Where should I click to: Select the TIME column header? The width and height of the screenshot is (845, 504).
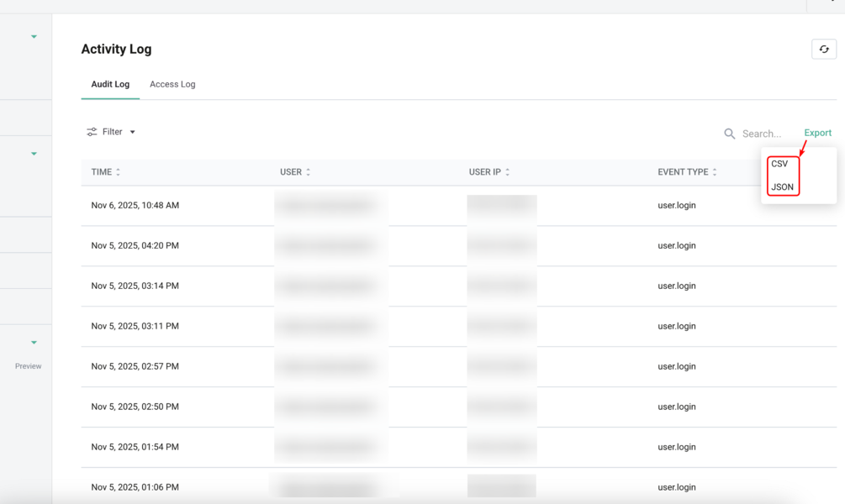[x=101, y=171]
